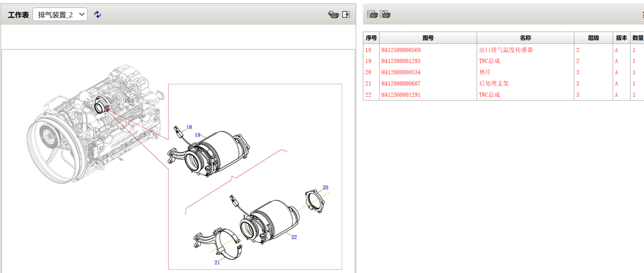This screenshot has width=644, height=273.
Task: Click callout number 20 near the gasket
Action: point(325,187)
